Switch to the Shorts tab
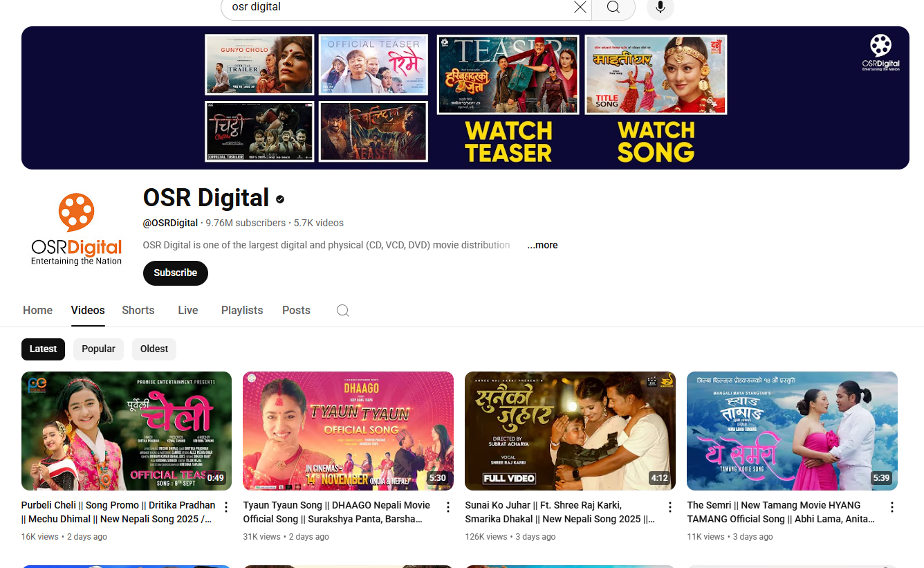This screenshot has height=568, width=924. click(x=138, y=311)
